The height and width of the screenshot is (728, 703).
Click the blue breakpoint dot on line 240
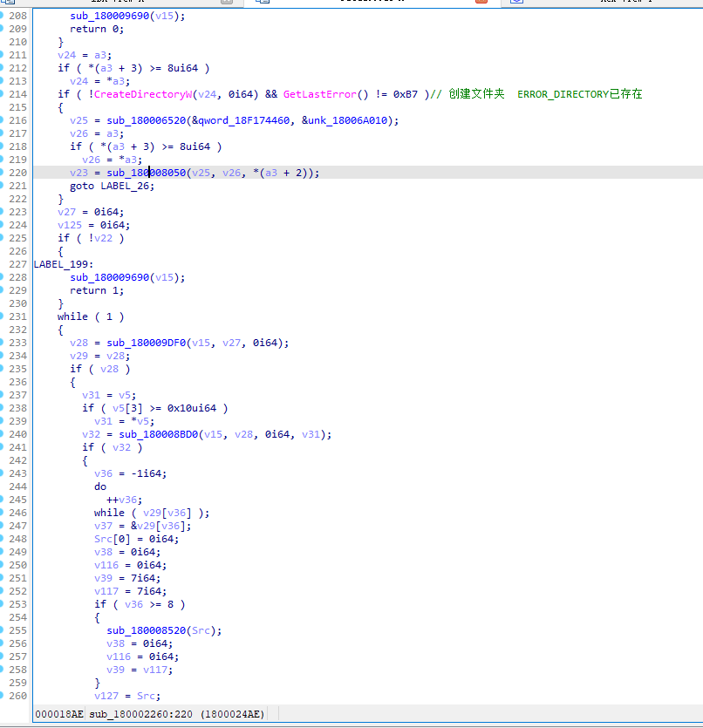coord(2,433)
